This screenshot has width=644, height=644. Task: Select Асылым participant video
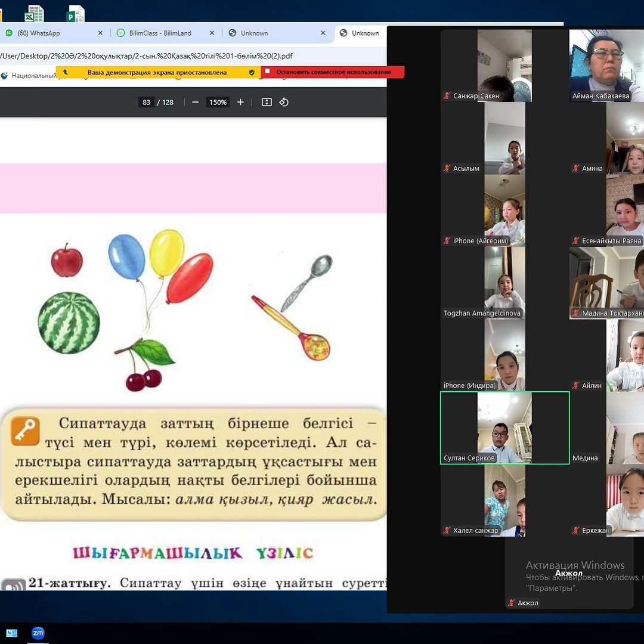[x=504, y=138]
